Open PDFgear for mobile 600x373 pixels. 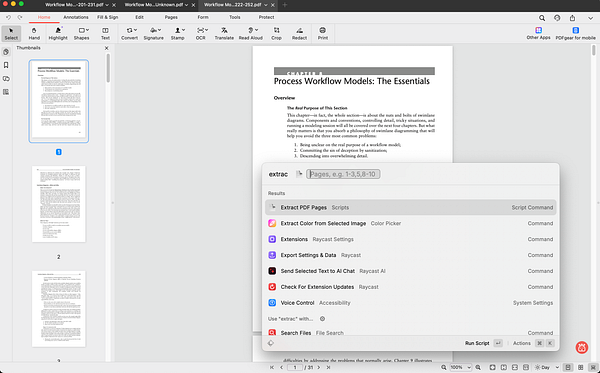coord(576,33)
